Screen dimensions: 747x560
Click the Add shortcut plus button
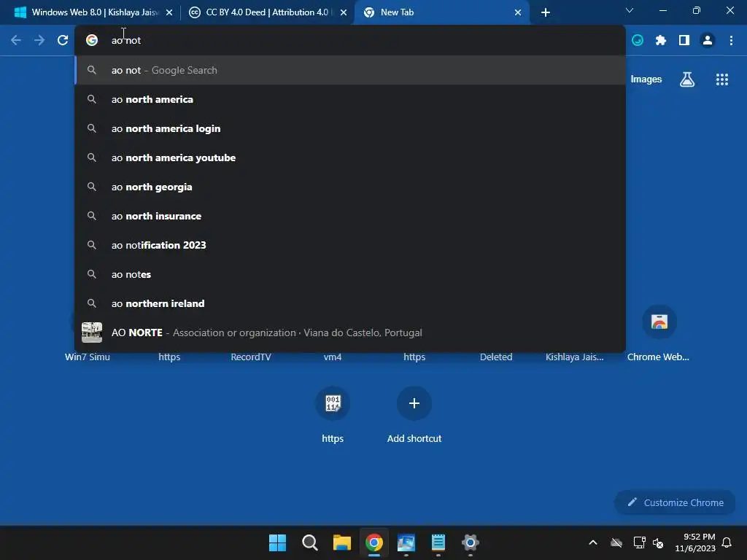pos(414,403)
